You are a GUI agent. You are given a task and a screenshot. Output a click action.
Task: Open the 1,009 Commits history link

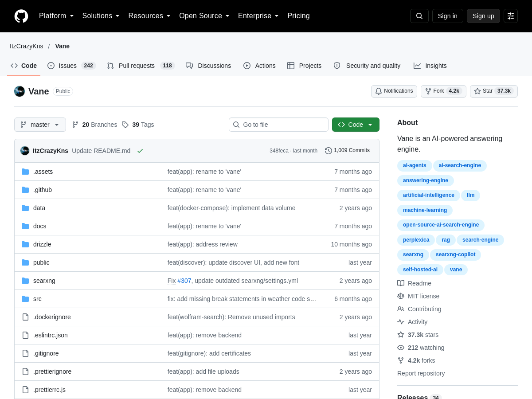[347, 151]
